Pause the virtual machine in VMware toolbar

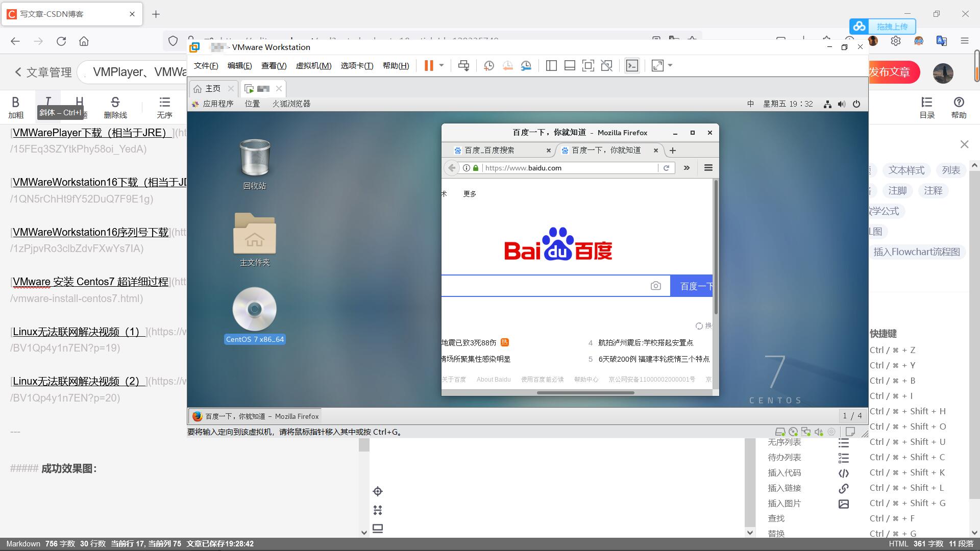click(x=429, y=65)
